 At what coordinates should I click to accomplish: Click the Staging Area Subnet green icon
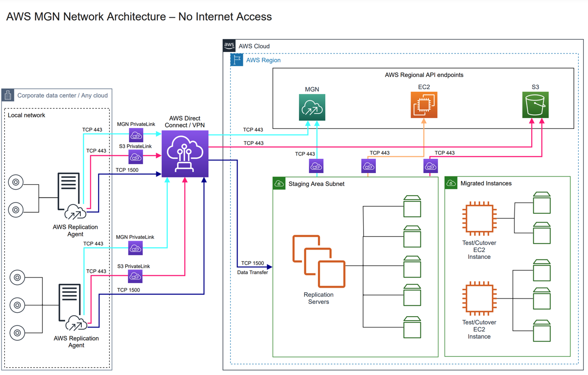click(278, 183)
